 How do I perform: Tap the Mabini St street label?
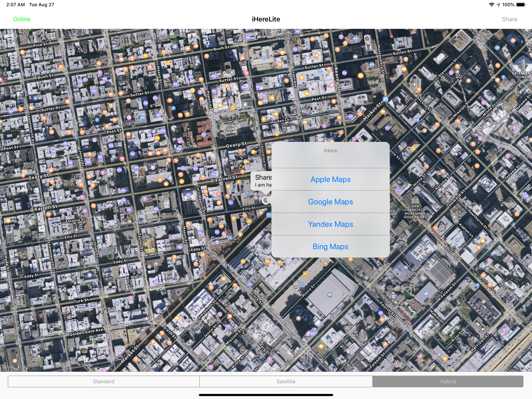click(437, 317)
